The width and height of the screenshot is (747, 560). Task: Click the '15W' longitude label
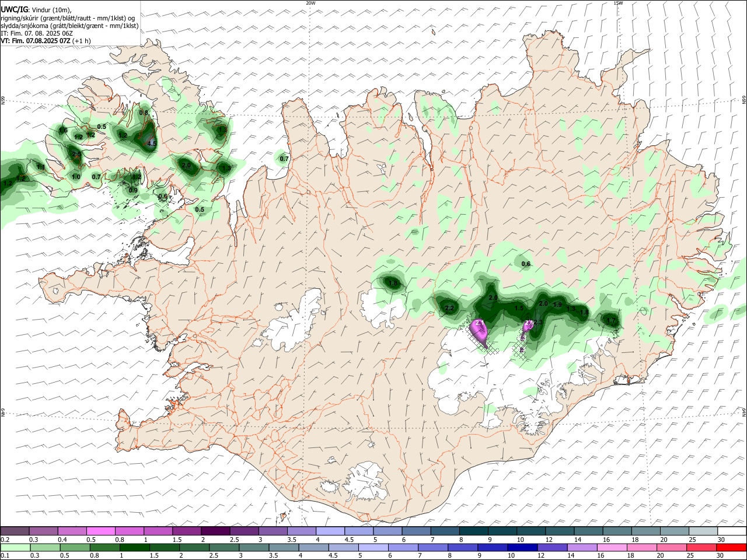pos(618,3)
